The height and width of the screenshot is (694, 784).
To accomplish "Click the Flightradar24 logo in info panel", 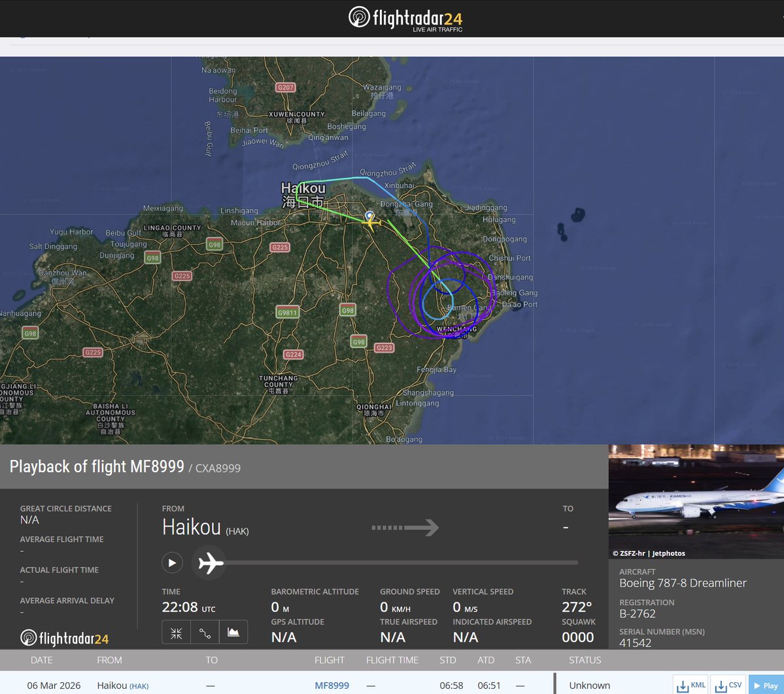I will (65, 638).
